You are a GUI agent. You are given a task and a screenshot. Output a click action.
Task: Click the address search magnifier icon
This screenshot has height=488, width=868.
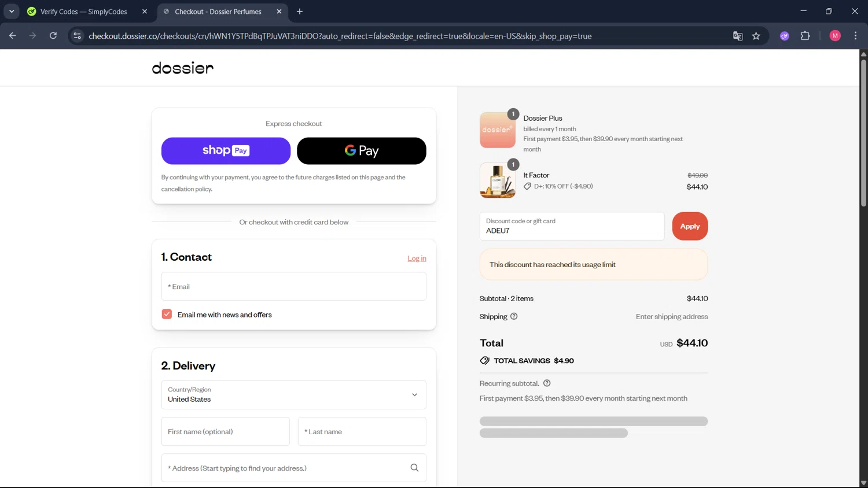click(x=414, y=468)
